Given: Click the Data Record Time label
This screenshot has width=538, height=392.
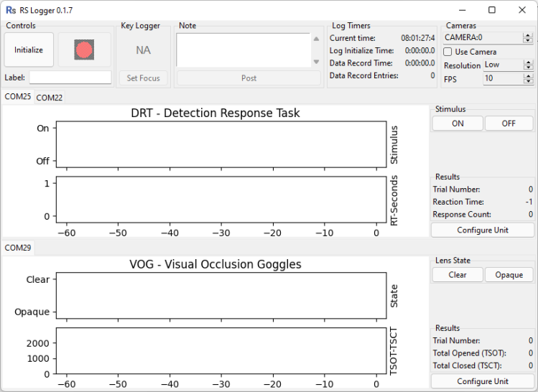Looking at the screenshot, I should 361,63.
